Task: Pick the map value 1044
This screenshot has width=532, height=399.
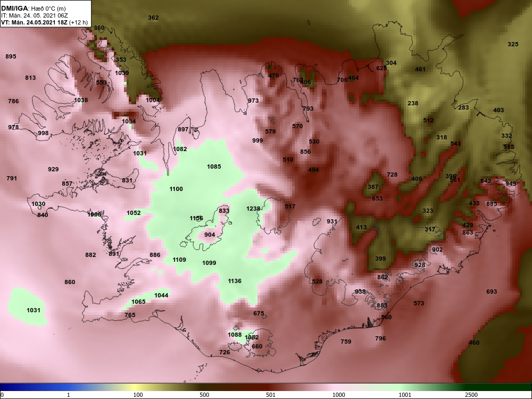Action: click(x=161, y=295)
